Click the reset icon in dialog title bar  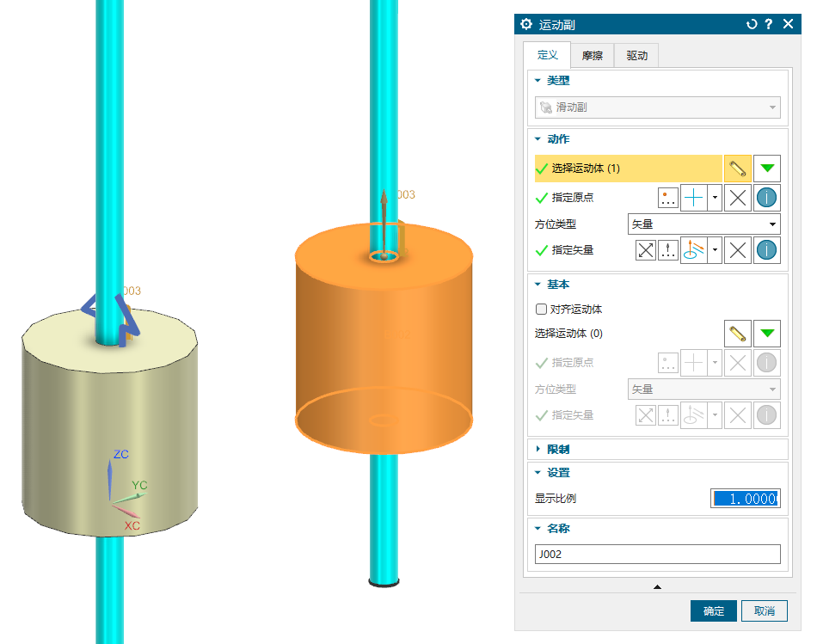(x=752, y=25)
